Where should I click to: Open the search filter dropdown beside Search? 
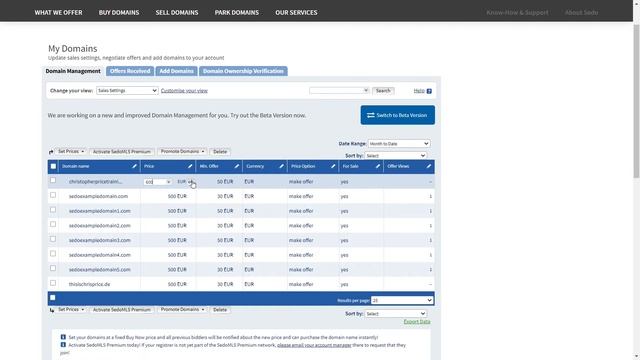(339, 91)
